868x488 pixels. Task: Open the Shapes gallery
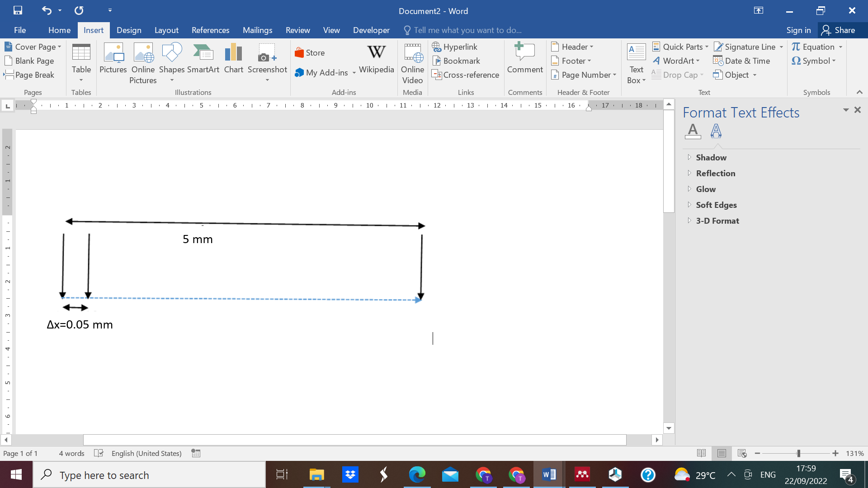pos(172,59)
